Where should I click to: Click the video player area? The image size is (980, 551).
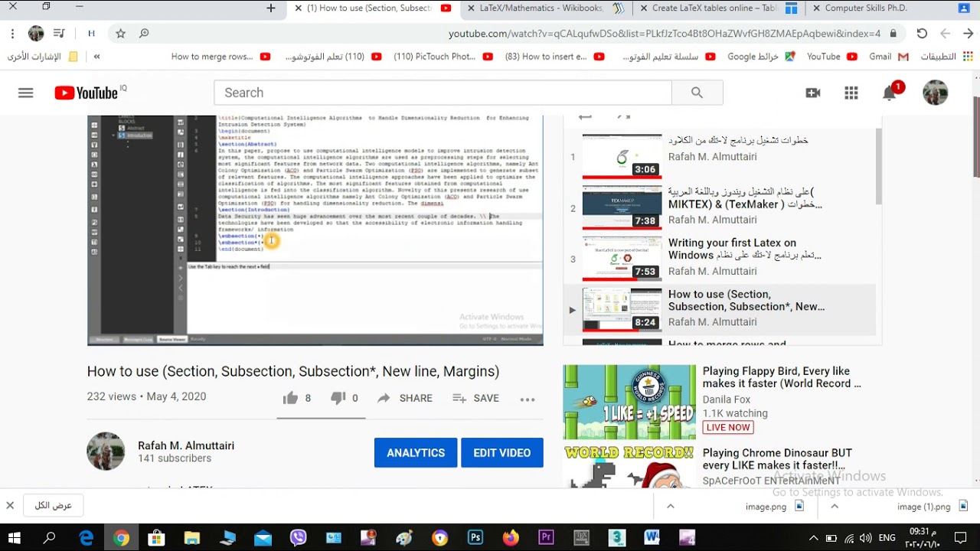315,230
